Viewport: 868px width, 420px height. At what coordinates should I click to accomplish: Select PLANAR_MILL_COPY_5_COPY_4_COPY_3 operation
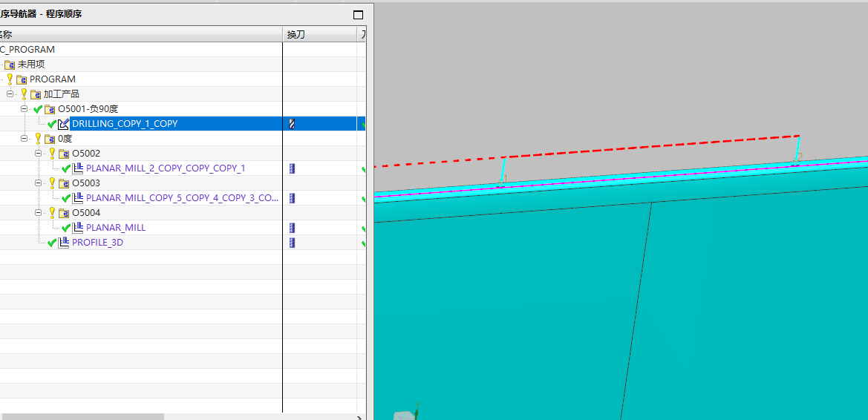pos(182,197)
